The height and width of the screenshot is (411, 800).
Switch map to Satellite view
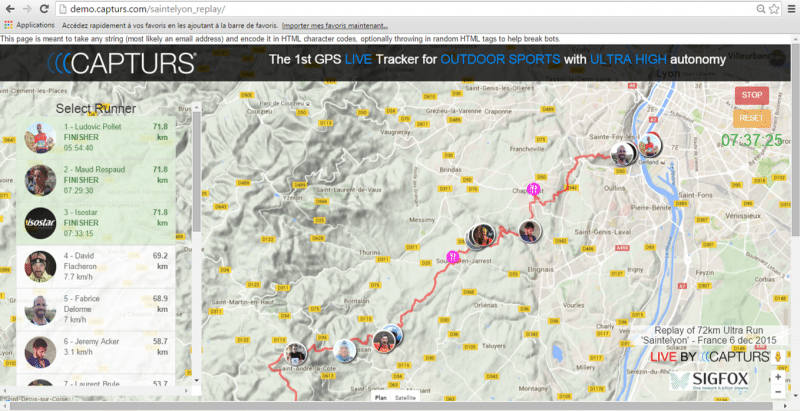coord(405,397)
